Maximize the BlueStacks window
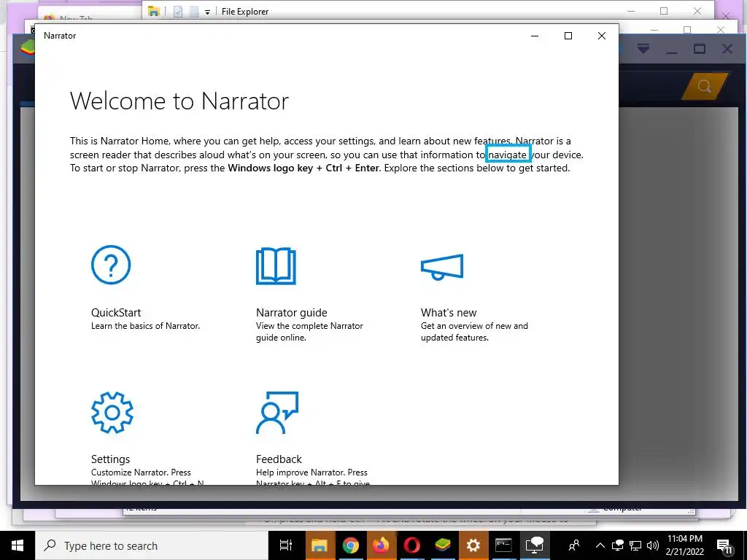 coord(700,49)
